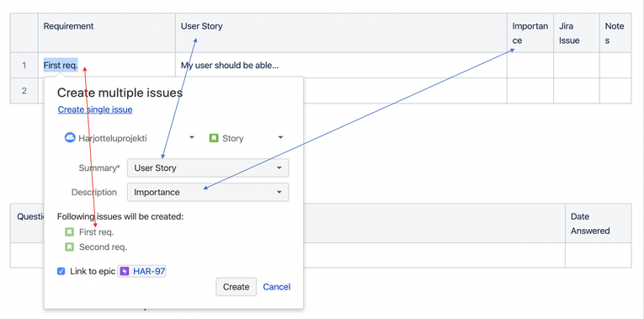Expand the Summary field User Story dropdown
The image size is (644, 319).
tap(208, 167)
